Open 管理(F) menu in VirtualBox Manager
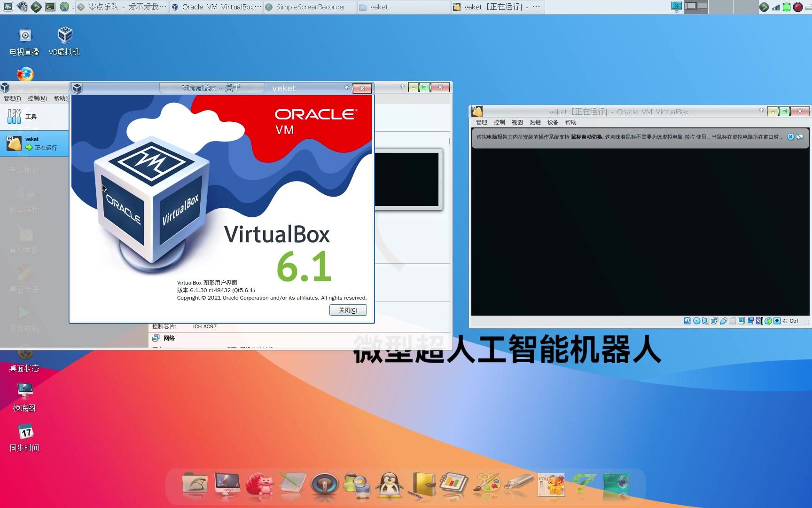812x508 pixels. coord(12,98)
